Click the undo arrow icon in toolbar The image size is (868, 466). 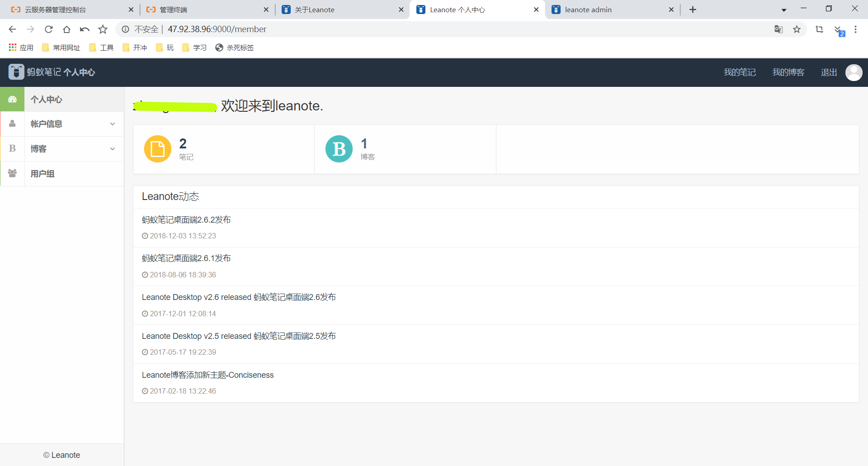click(85, 29)
